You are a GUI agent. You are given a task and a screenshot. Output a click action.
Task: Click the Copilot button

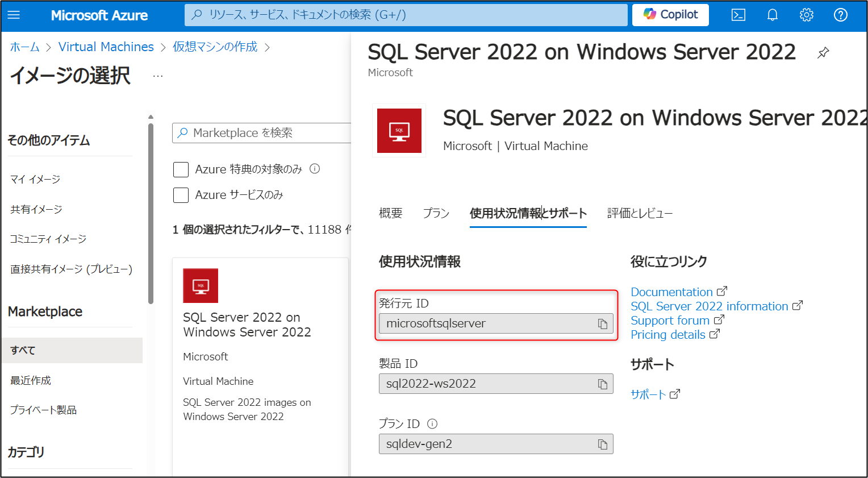[x=670, y=15]
